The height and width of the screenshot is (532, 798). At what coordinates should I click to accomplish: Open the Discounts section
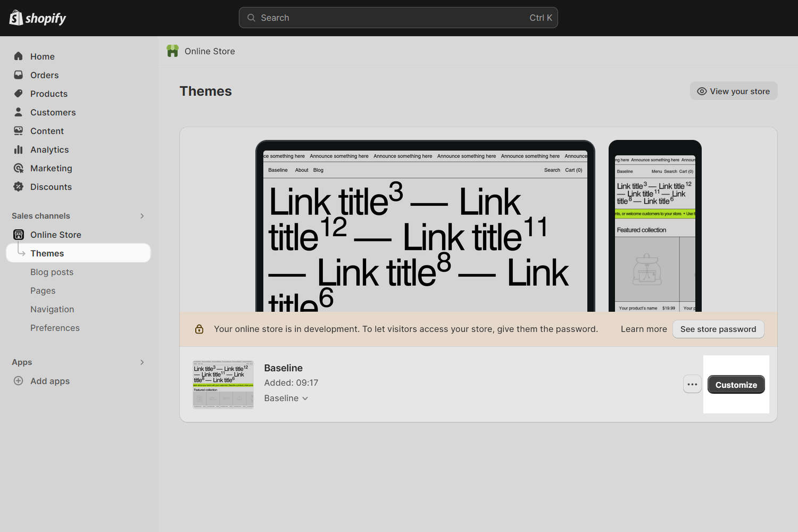tap(19, 187)
